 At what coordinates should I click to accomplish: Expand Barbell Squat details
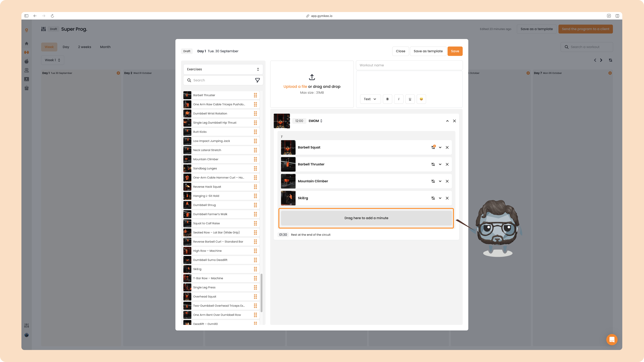coord(440,147)
